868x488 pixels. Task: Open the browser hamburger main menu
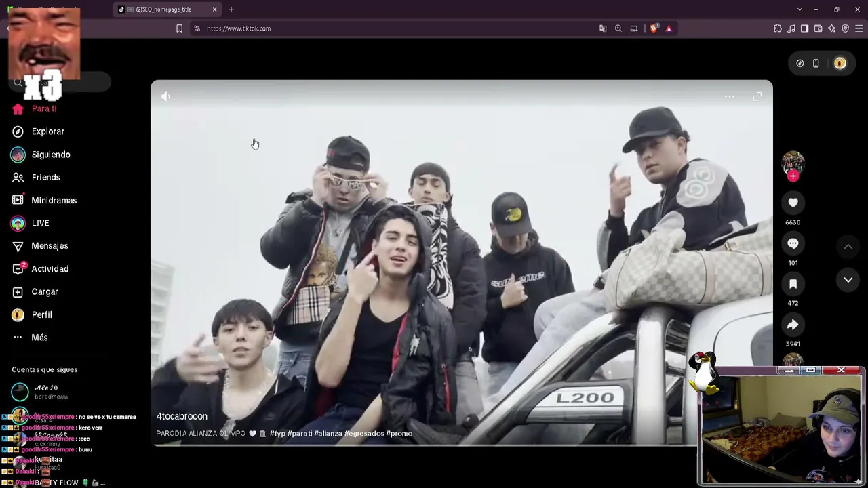click(x=859, y=28)
